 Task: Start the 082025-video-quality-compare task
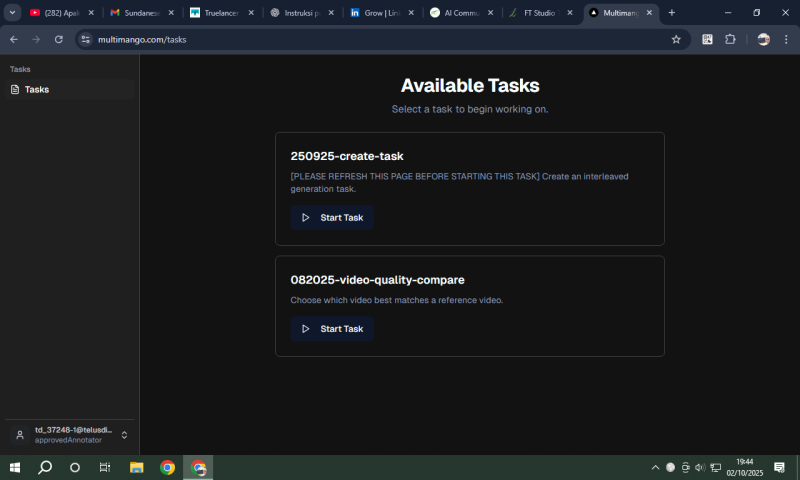(x=332, y=329)
